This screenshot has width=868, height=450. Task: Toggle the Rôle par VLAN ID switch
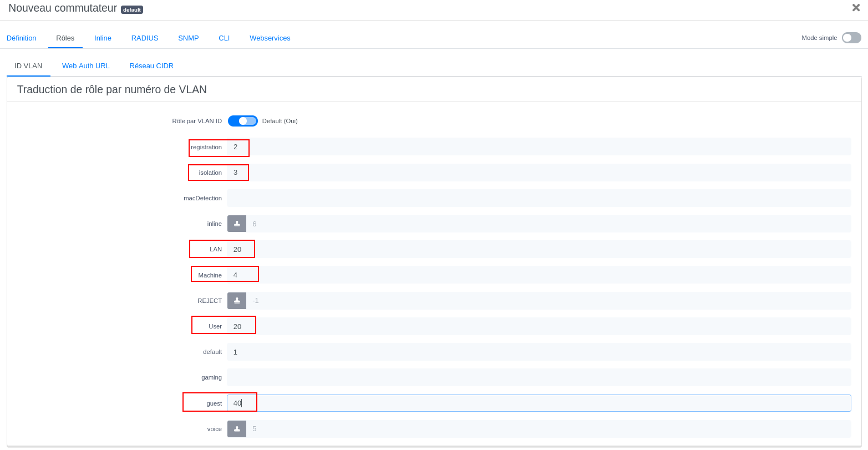pyautogui.click(x=243, y=121)
